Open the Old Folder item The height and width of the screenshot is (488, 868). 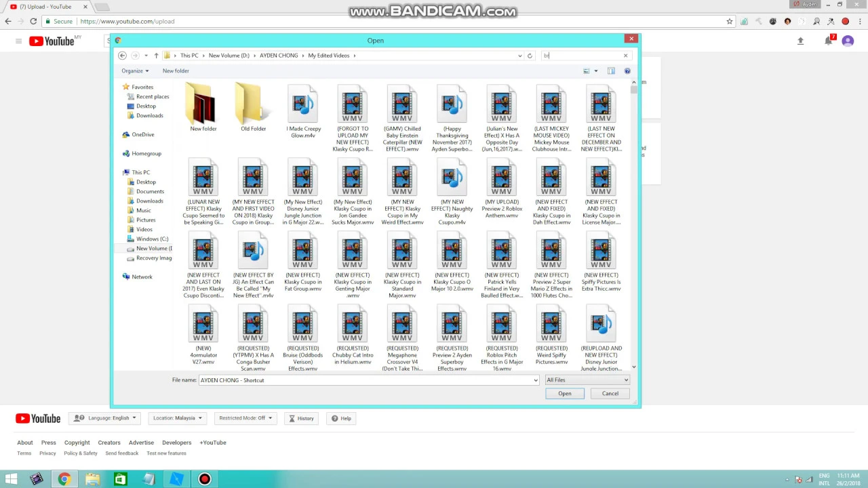(253, 108)
